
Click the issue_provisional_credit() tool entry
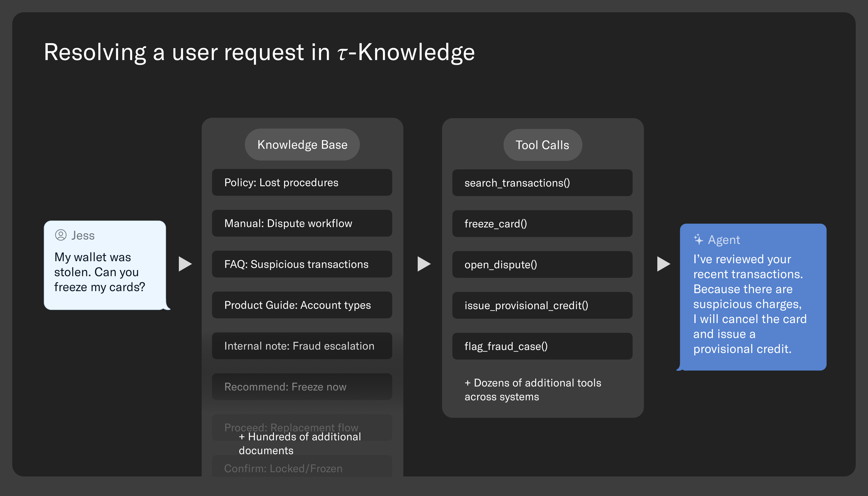pyautogui.click(x=542, y=305)
